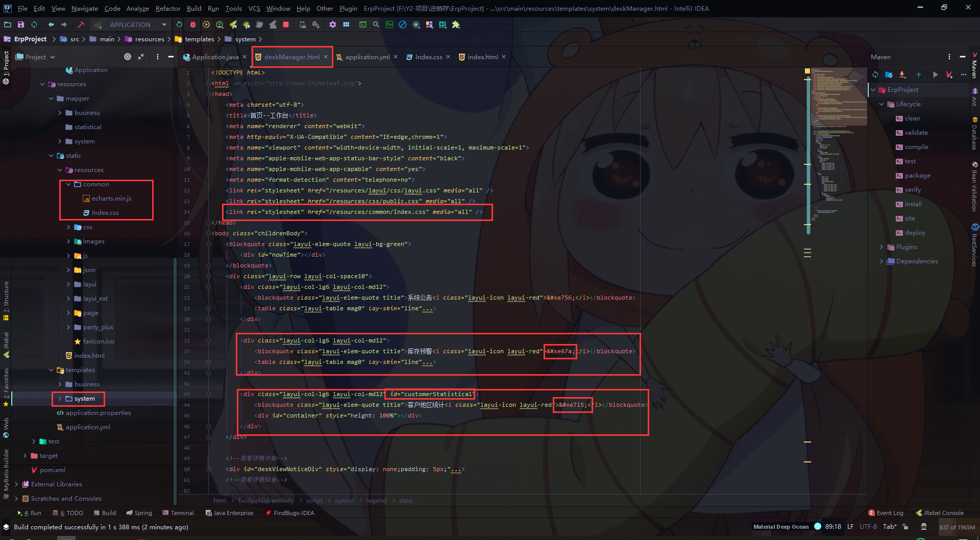Open the Spring tool window
980x540 pixels.
139,513
